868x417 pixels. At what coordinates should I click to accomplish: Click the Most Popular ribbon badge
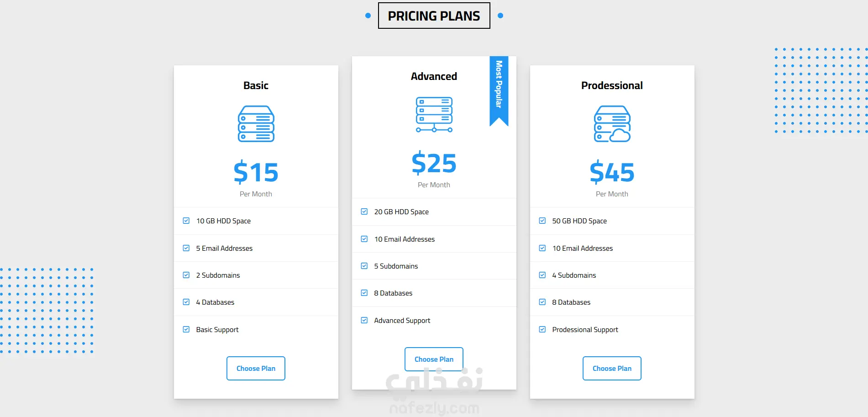(499, 89)
